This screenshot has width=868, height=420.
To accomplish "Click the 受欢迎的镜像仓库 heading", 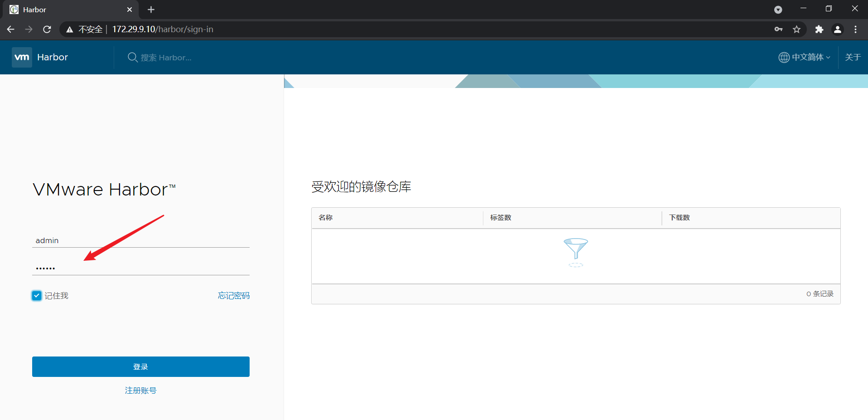I will pos(361,187).
